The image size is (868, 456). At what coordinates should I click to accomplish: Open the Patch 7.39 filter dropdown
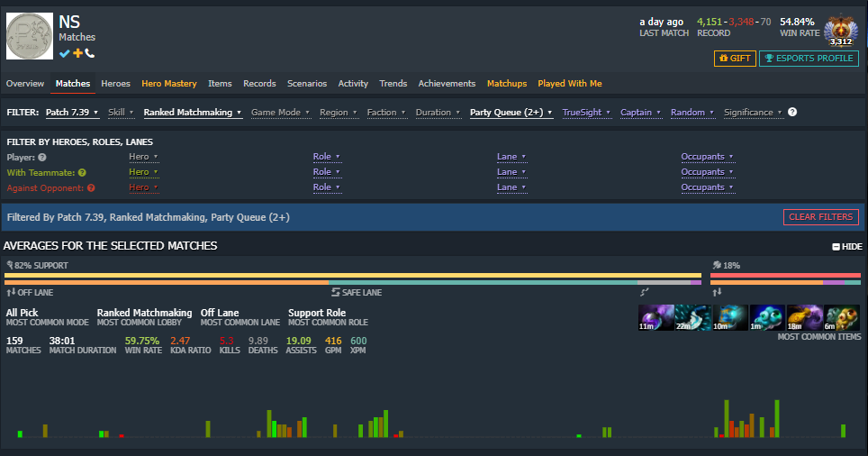(x=72, y=113)
